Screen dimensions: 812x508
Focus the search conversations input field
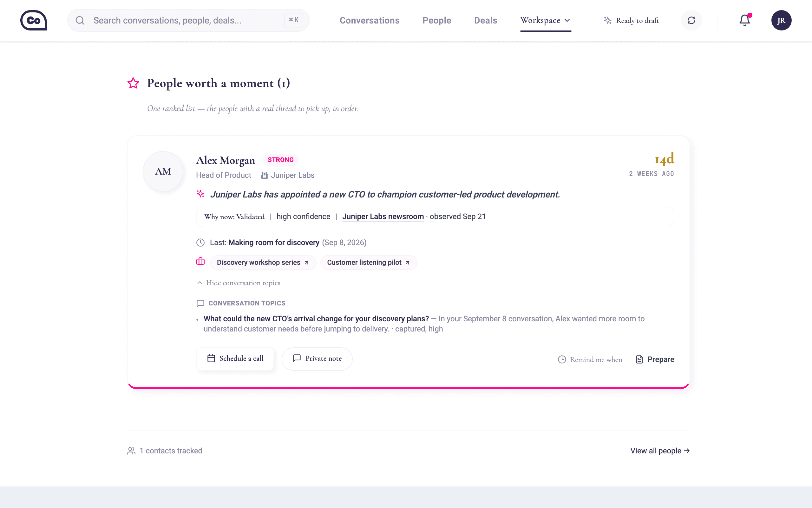[188, 21]
